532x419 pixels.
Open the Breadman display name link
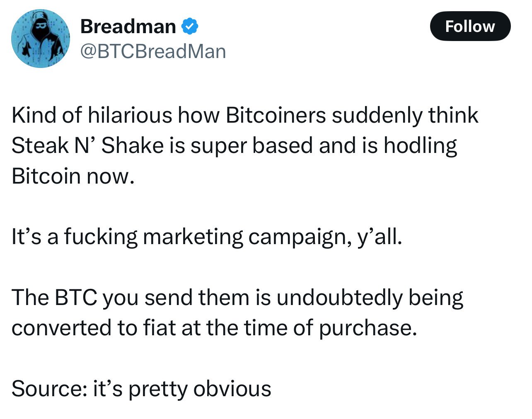[x=128, y=27]
